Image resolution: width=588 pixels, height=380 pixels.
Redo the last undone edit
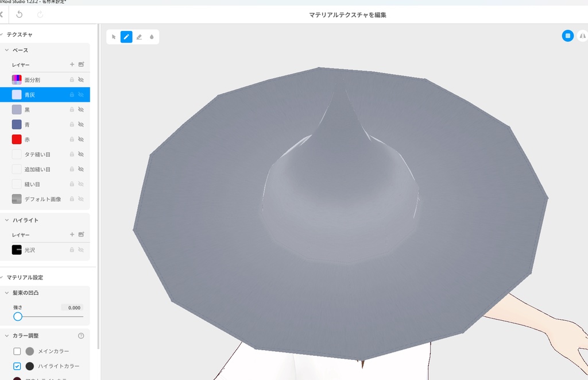point(40,14)
